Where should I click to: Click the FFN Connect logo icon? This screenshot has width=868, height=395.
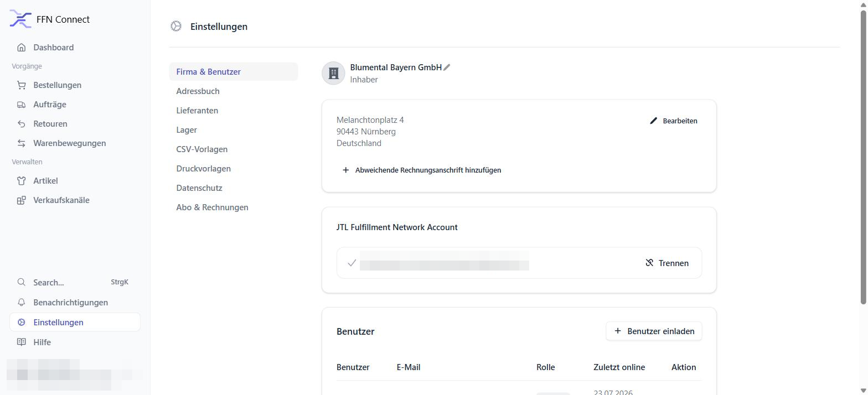(x=20, y=19)
